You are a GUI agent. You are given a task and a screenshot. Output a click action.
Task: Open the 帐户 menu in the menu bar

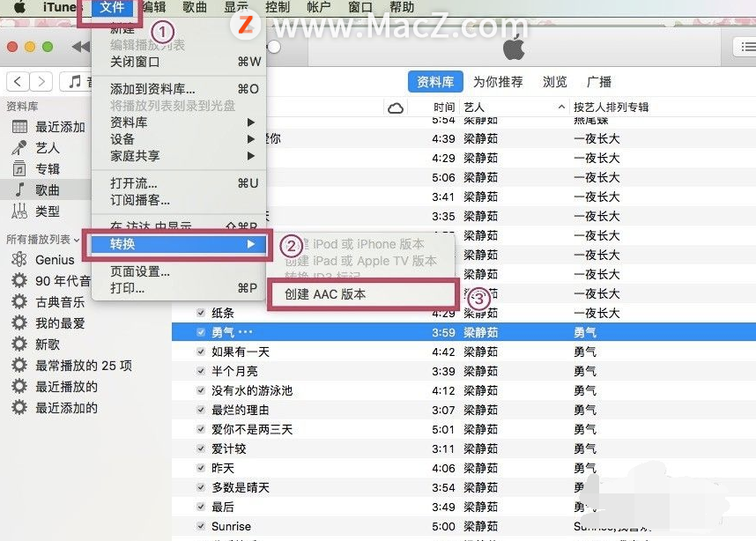click(319, 7)
